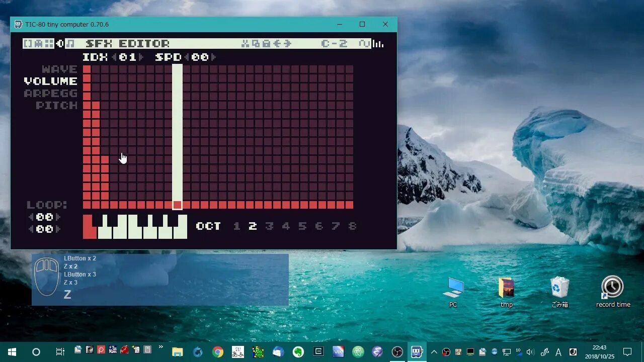Click the C-2 note label

(335, 44)
